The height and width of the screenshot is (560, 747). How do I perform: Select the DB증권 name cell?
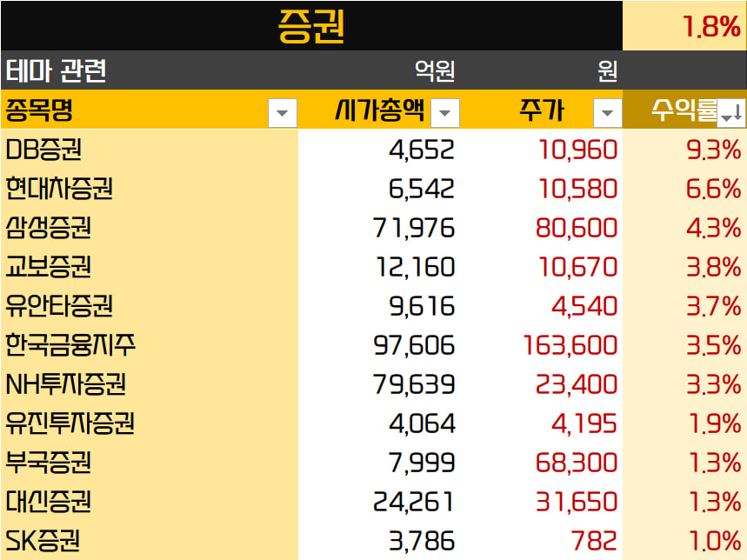[x=150, y=149]
